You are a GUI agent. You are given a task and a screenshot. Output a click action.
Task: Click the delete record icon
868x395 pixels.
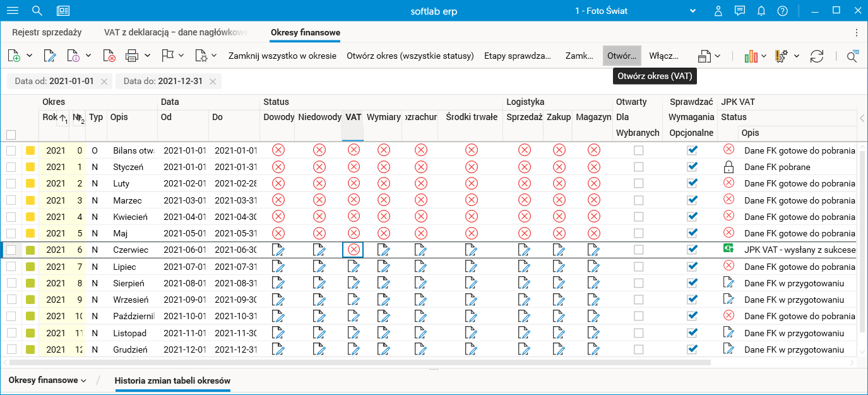coord(109,56)
